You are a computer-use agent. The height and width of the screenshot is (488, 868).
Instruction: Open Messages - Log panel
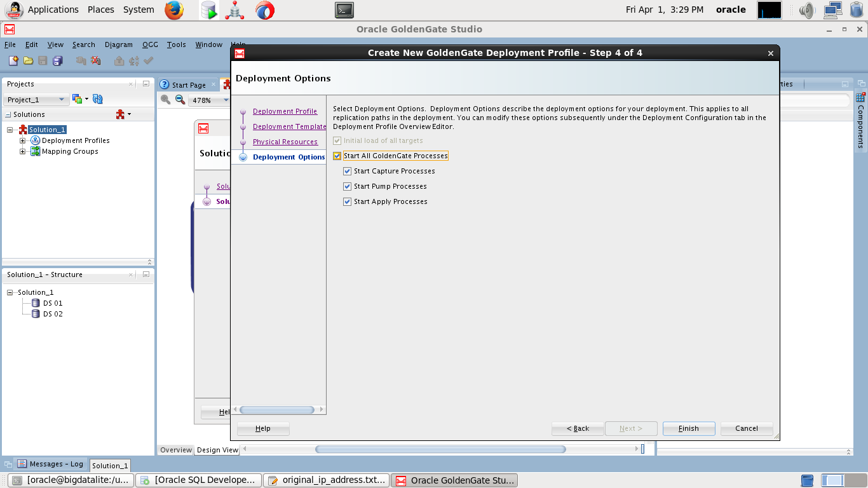[x=51, y=464]
